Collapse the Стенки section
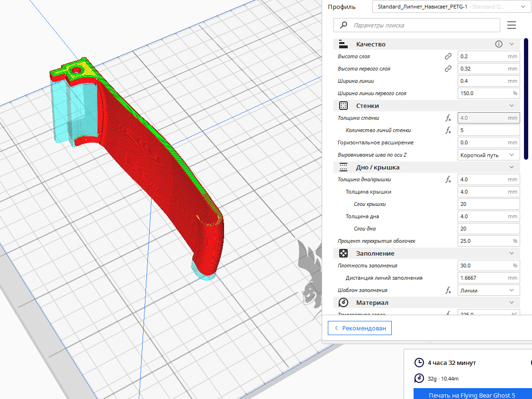532x399 pixels. (511, 106)
